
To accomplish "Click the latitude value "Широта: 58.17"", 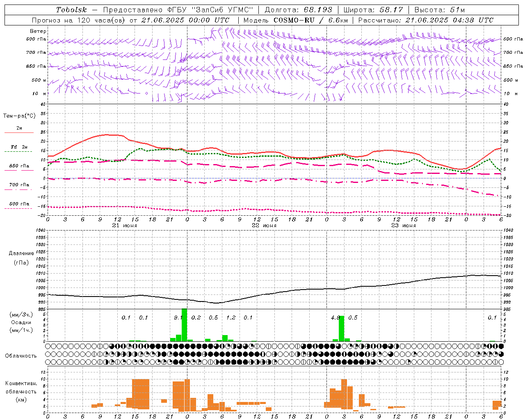I will pyautogui.click(x=373, y=10).
